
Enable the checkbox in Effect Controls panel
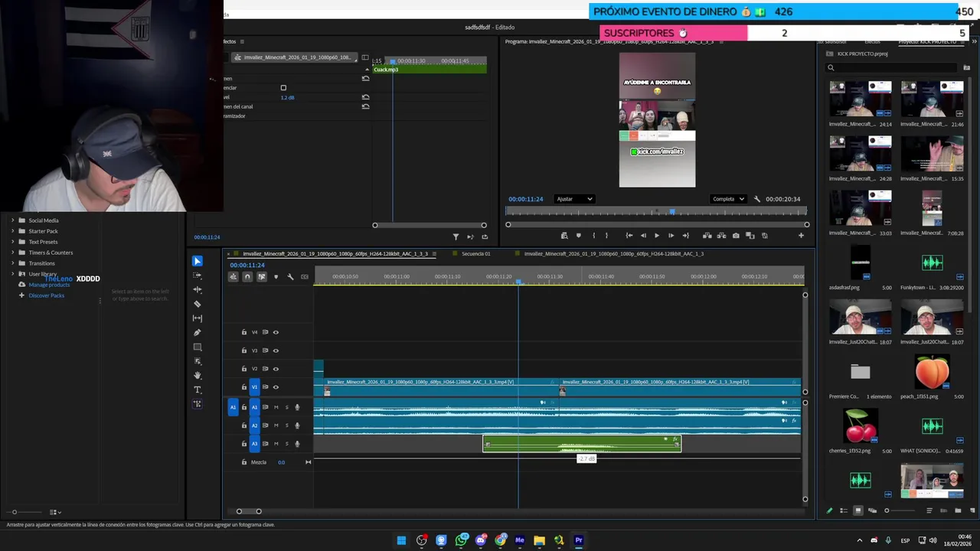[x=283, y=88]
